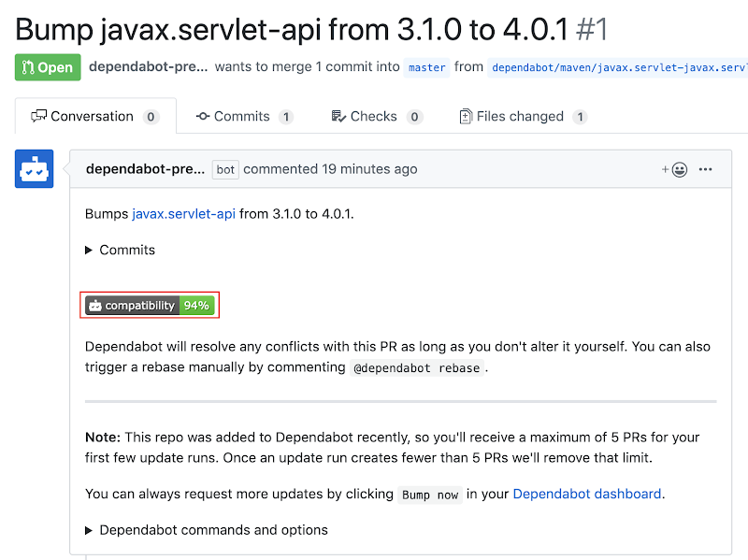Open the Dependabot dashboard link
The height and width of the screenshot is (560, 748).
587,494
